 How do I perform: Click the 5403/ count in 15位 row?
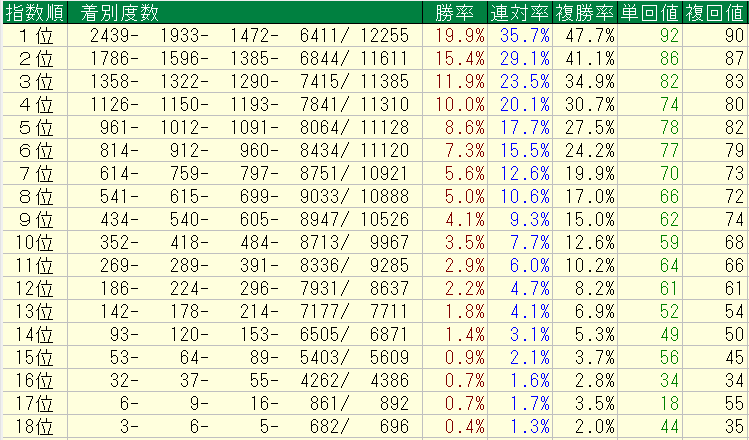[x=325, y=357]
